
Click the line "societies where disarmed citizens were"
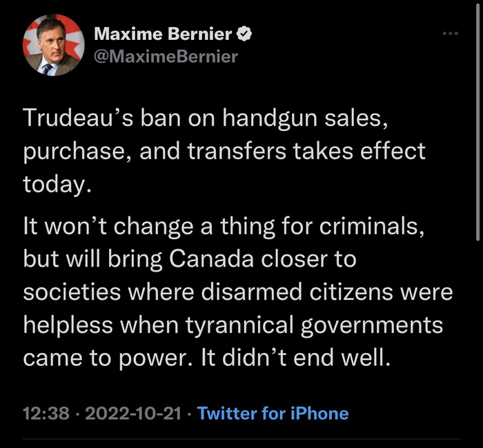[238, 290]
